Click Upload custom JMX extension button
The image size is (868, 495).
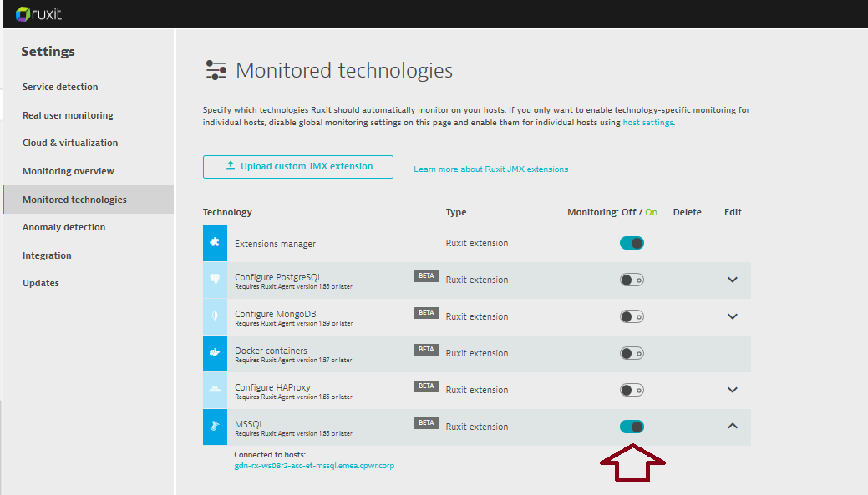tap(297, 166)
